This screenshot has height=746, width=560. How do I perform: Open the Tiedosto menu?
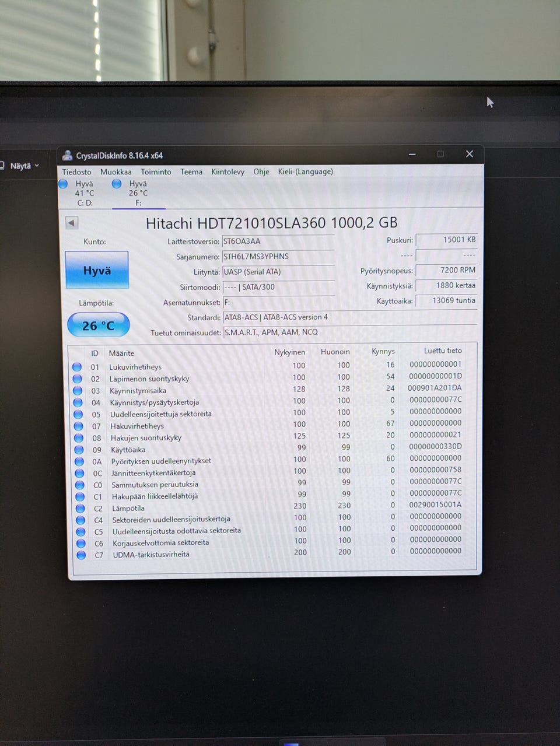point(76,172)
